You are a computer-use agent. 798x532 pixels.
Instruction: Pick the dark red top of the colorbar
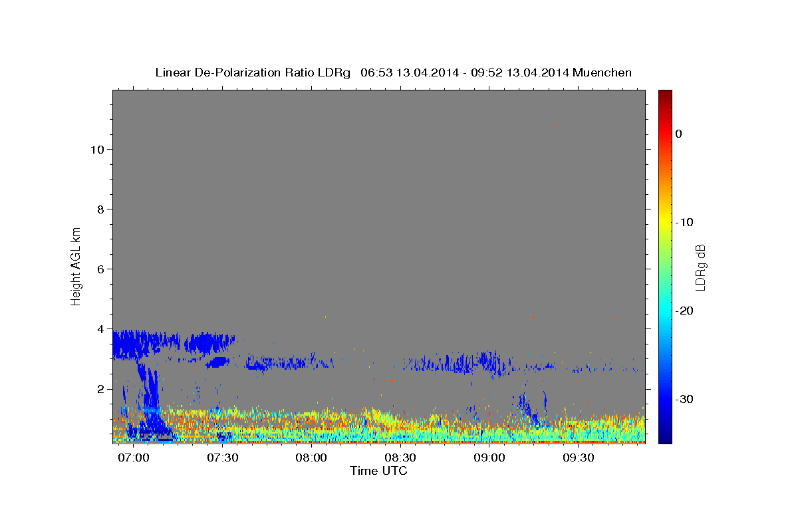(x=665, y=94)
